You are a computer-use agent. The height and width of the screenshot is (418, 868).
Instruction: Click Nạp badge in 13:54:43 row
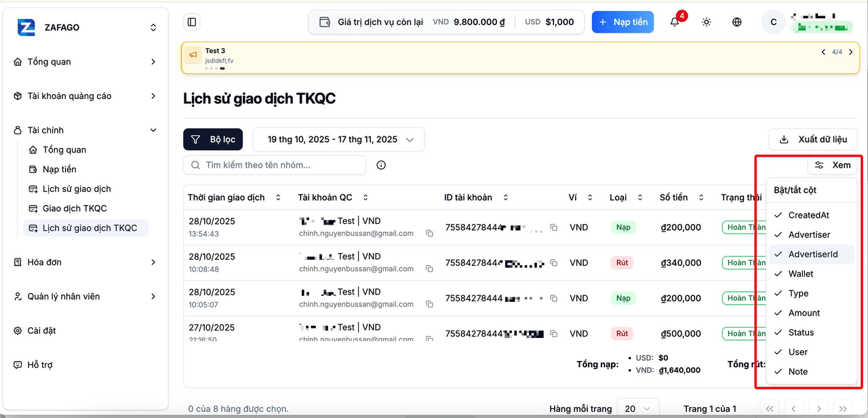click(x=623, y=227)
